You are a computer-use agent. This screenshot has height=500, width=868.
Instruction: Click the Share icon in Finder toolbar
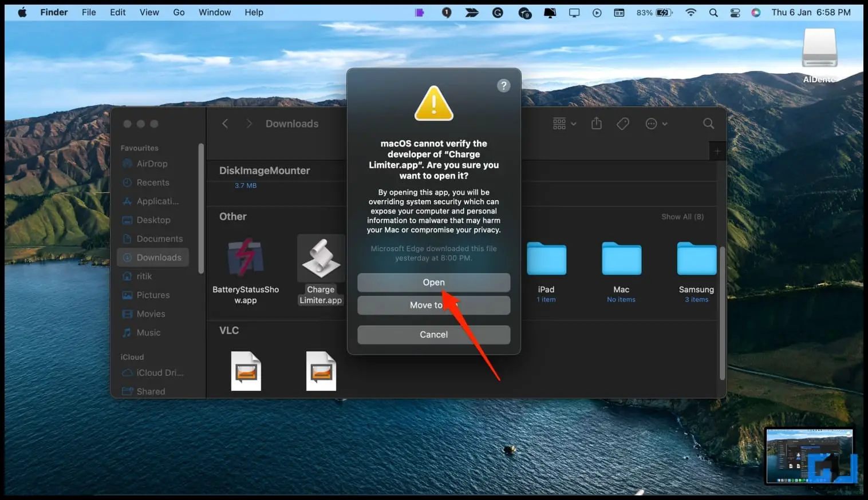[597, 124]
